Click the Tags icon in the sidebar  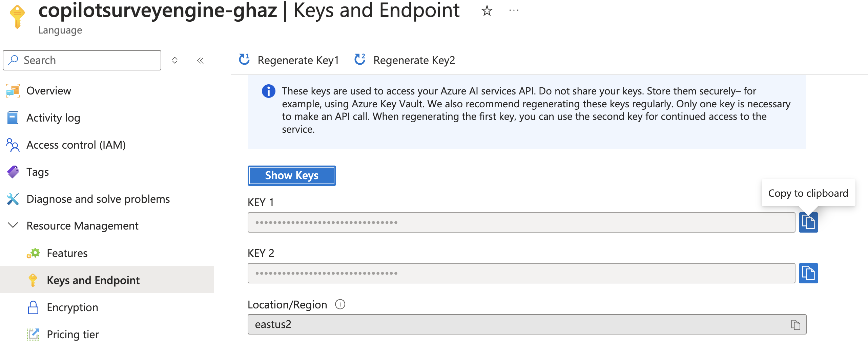13,172
